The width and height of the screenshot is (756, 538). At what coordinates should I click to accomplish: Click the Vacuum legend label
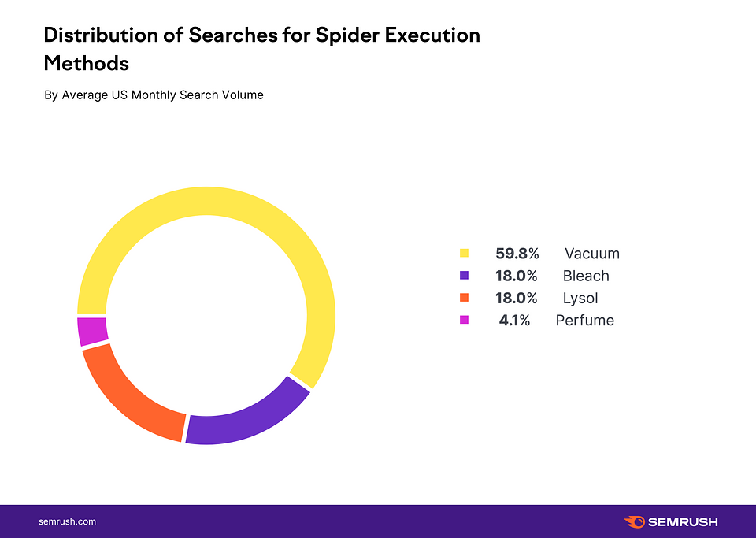coord(591,254)
